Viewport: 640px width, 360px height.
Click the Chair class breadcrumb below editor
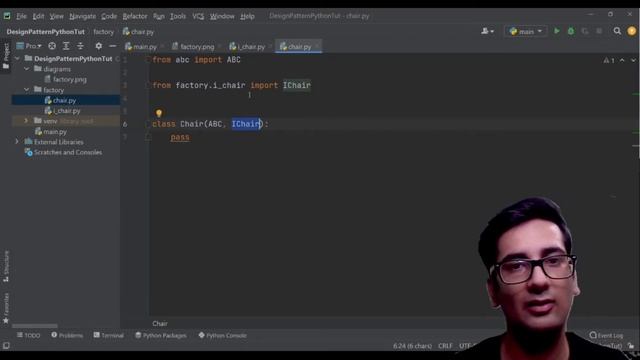160,324
